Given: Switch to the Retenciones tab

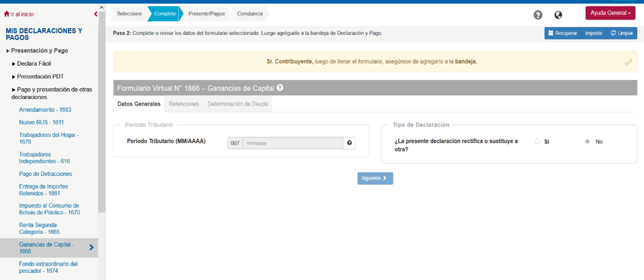Looking at the screenshot, I should (184, 104).
